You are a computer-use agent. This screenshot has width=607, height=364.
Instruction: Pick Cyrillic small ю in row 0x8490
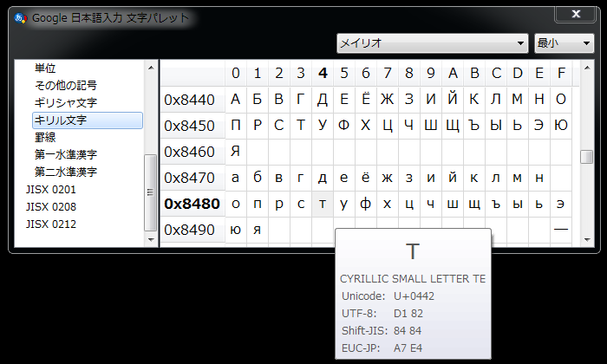tap(236, 230)
